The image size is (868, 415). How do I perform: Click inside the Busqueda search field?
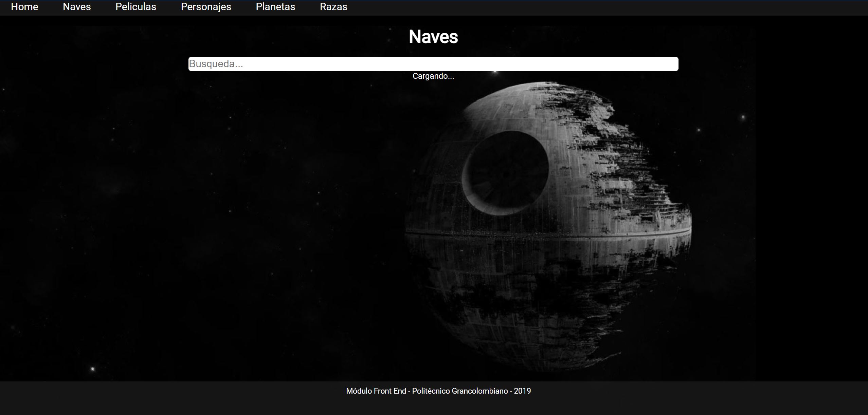(x=433, y=64)
